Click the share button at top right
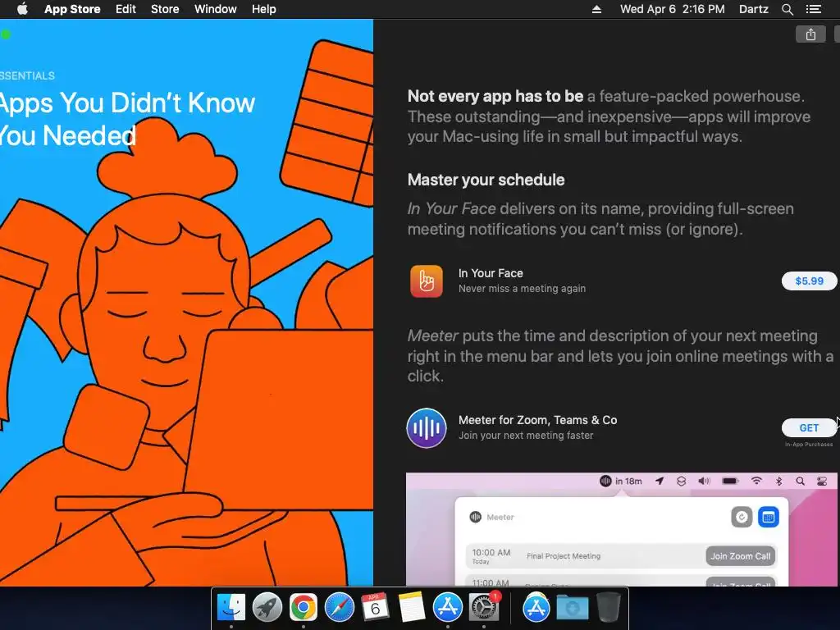840x630 pixels. click(810, 34)
